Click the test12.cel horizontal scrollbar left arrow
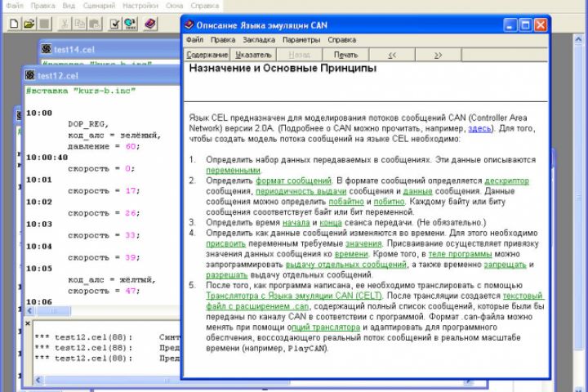This screenshot has height=392, width=588. click(x=29, y=311)
